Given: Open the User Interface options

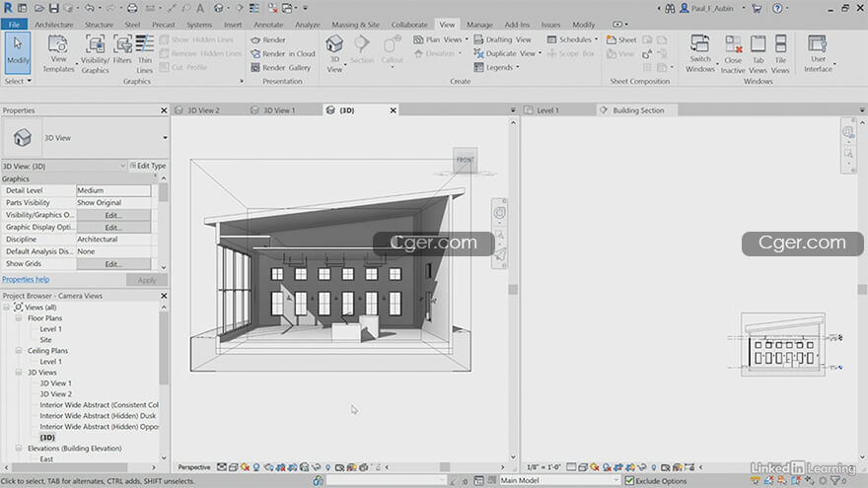Looking at the screenshot, I should [x=818, y=53].
